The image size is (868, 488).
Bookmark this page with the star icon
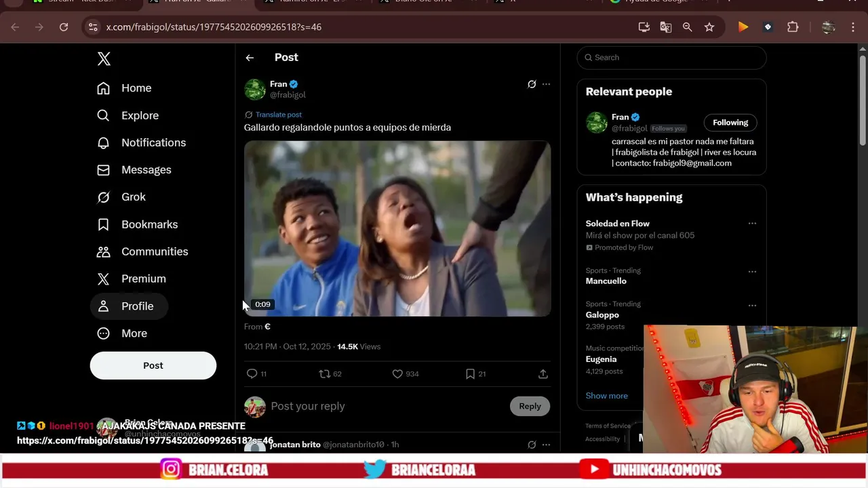pos(709,27)
